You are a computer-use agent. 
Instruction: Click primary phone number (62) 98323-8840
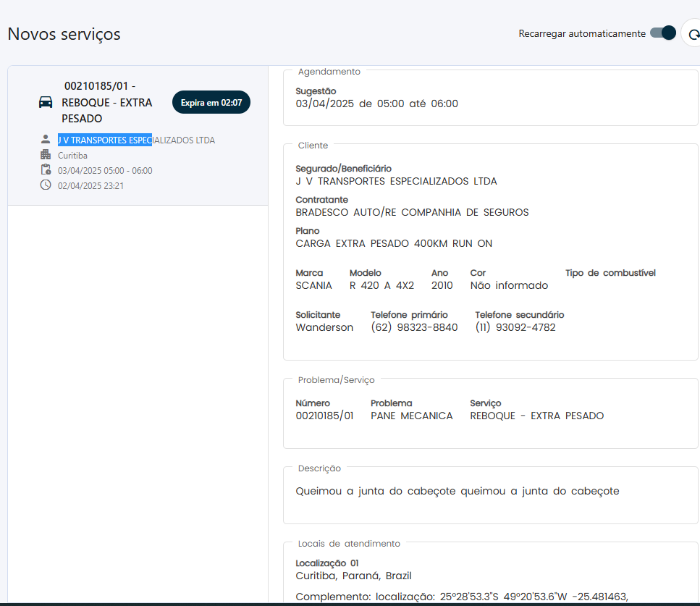pos(414,327)
